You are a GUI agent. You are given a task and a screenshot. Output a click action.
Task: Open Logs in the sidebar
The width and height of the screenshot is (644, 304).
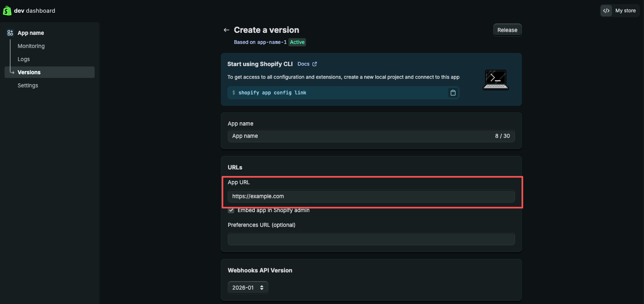pyautogui.click(x=24, y=59)
